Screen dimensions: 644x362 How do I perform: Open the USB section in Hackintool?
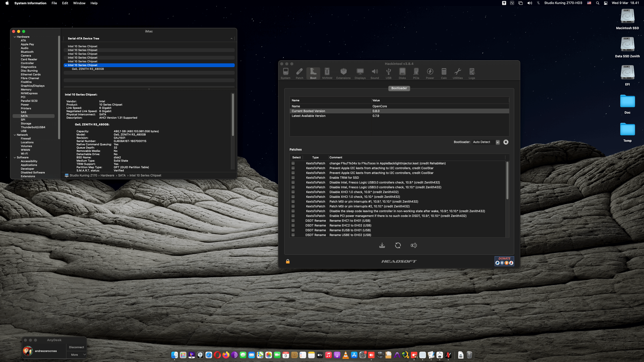tap(388, 73)
